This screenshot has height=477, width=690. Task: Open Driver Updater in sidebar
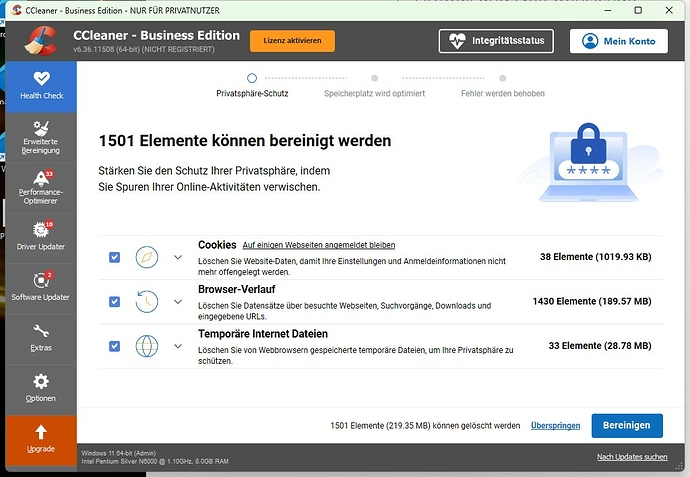(41, 238)
